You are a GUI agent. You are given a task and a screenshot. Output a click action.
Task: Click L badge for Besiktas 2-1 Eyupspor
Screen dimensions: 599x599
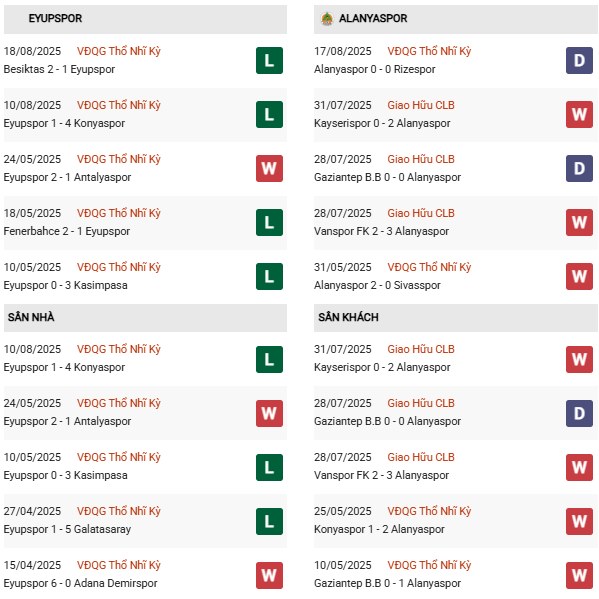tap(269, 60)
